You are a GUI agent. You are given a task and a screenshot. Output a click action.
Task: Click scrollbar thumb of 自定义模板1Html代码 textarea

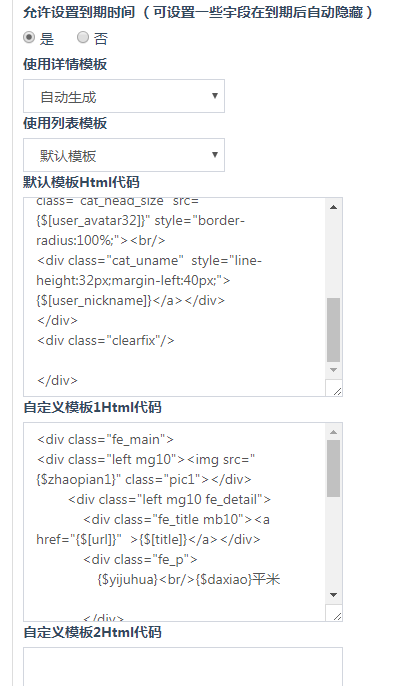(333, 469)
